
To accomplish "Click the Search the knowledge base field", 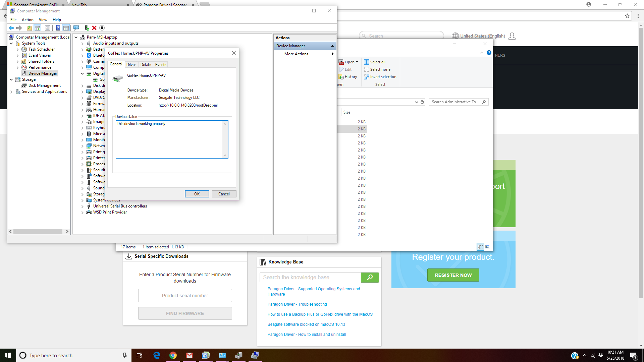I will coord(310,278).
